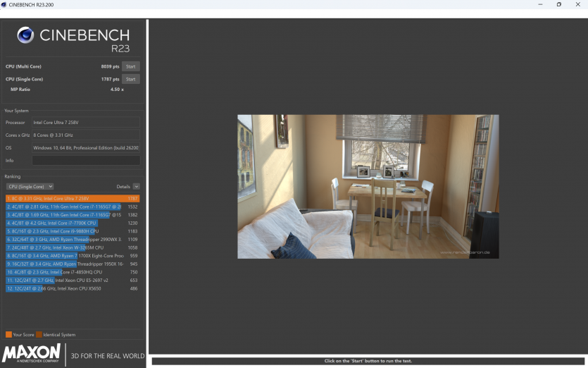Click the Cinebench sphere logo icon
588x368 pixels.
(x=25, y=35)
